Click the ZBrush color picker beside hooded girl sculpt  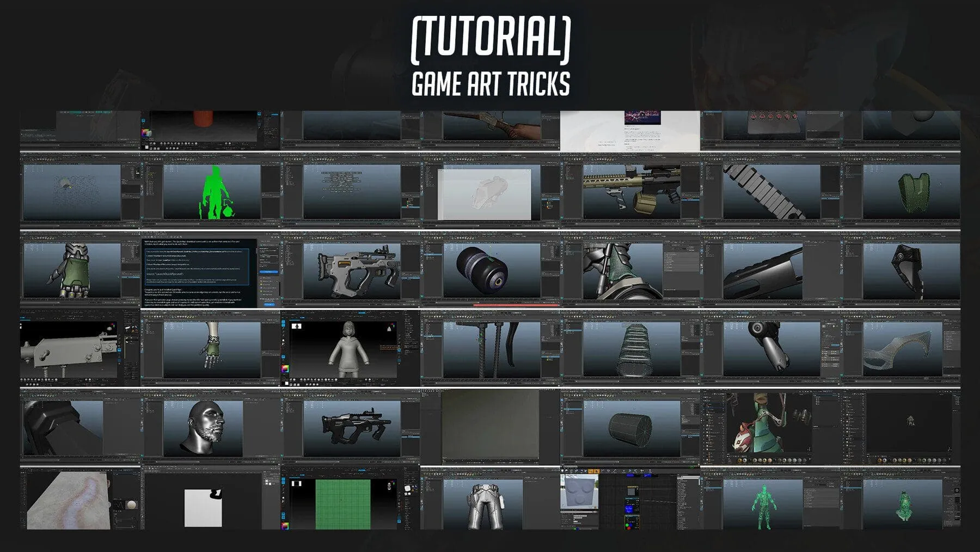(285, 369)
